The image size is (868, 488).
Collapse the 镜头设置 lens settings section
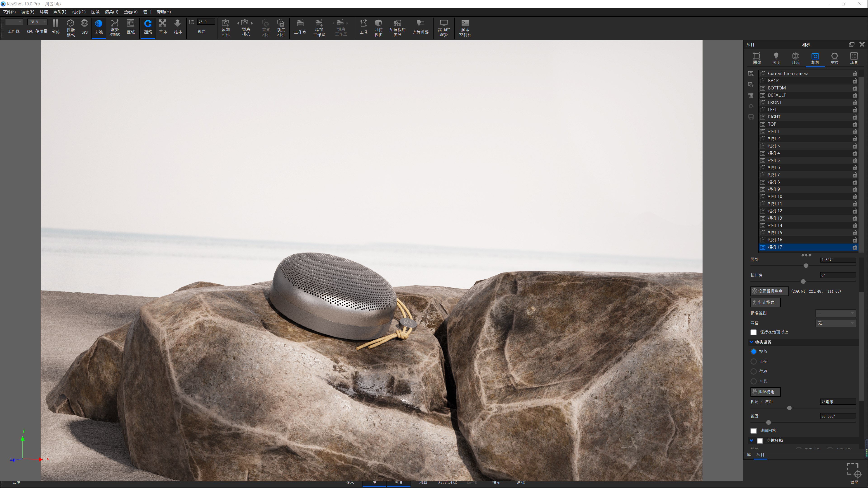[x=751, y=342]
